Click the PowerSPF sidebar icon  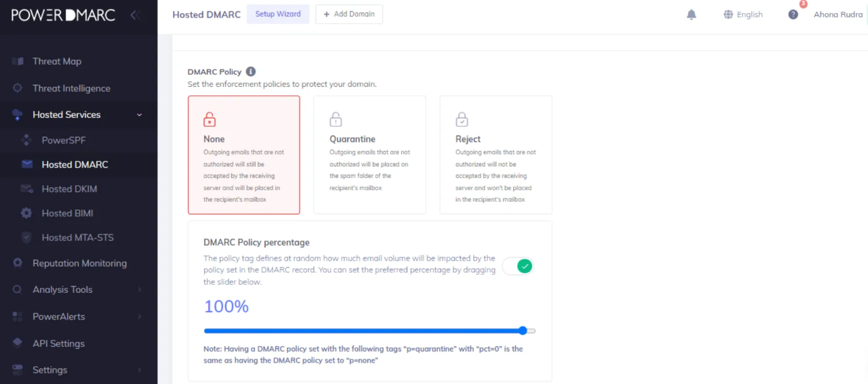click(26, 140)
